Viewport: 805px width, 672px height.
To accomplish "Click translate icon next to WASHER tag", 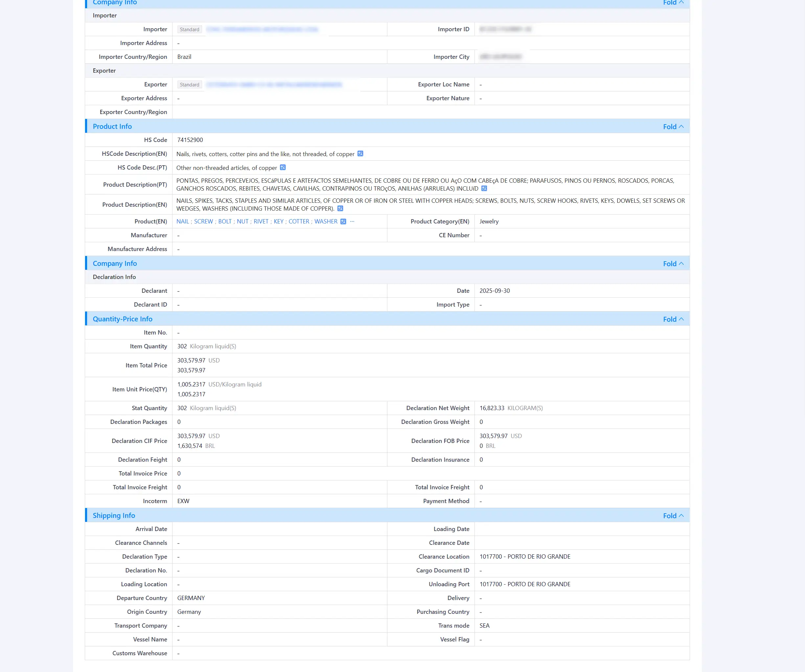I will point(343,221).
